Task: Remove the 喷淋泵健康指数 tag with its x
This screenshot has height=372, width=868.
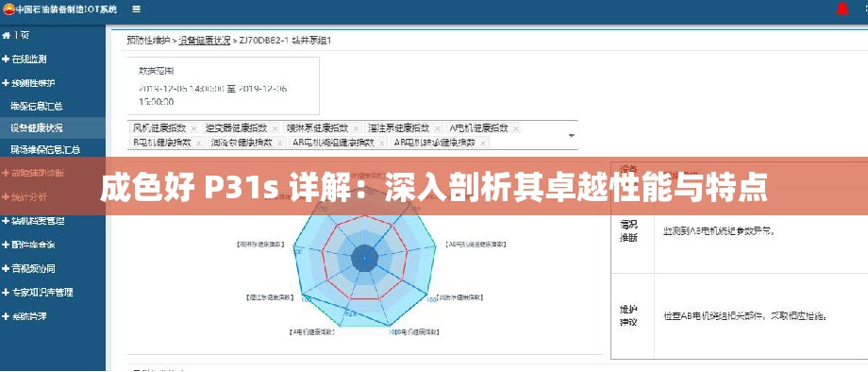Action: coord(356,128)
